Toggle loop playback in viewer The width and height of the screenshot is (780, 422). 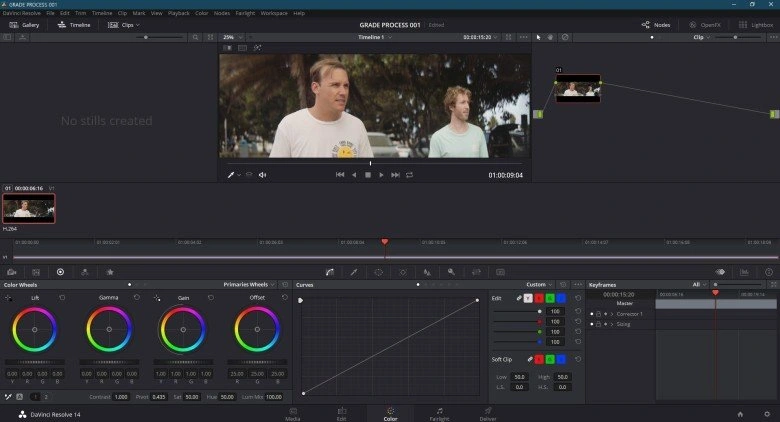click(x=410, y=174)
